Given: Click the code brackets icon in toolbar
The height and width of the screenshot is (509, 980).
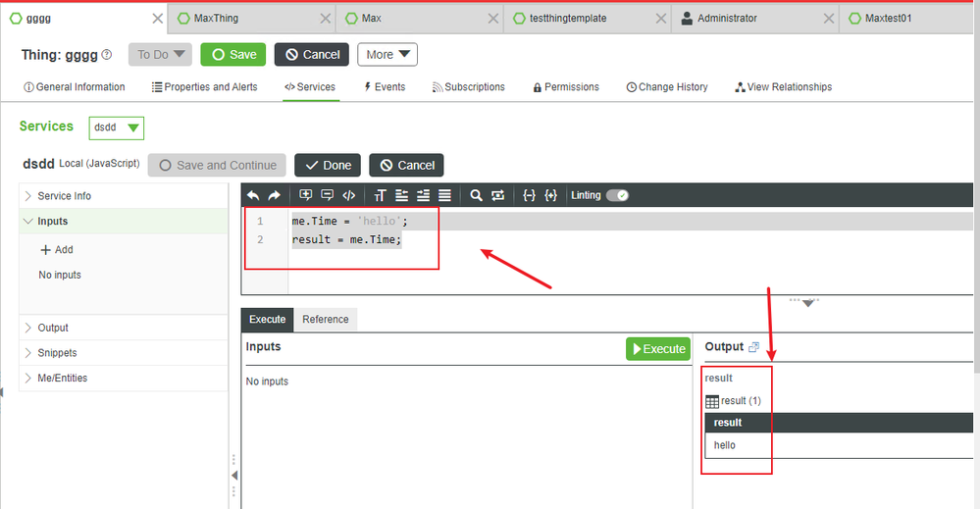Looking at the screenshot, I should point(349,195).
